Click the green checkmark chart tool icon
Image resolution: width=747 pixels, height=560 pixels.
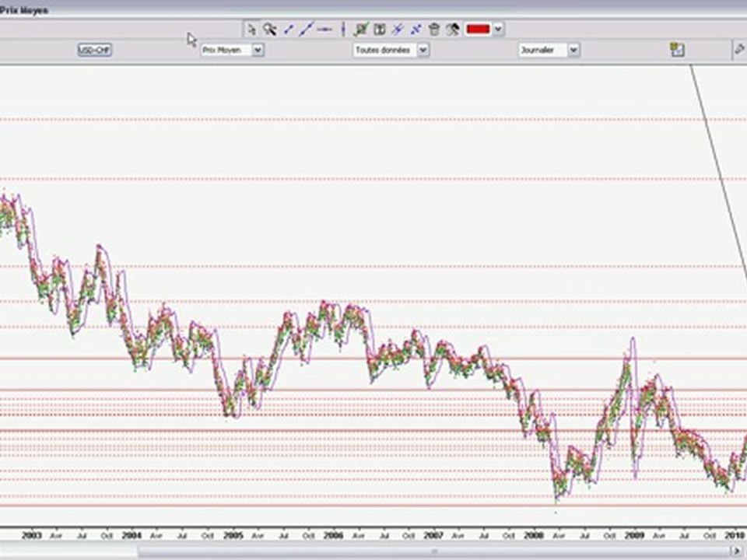(x=361, y=30)
